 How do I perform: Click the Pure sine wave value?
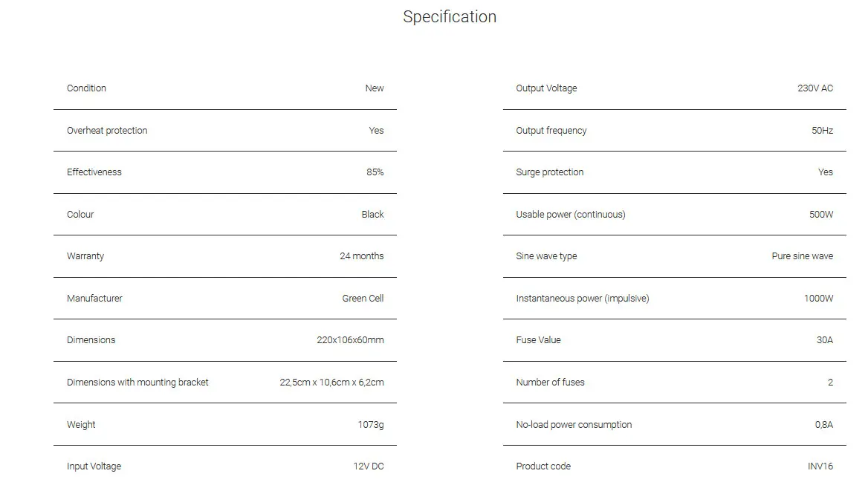[x=802, y=256]
